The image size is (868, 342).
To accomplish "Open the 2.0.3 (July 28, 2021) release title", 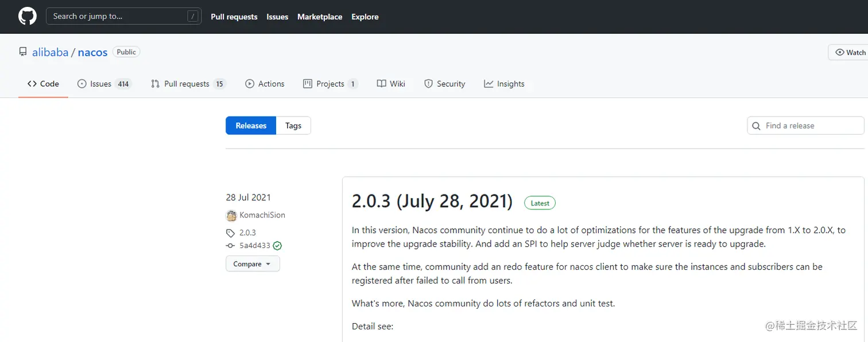I will 432,201.
